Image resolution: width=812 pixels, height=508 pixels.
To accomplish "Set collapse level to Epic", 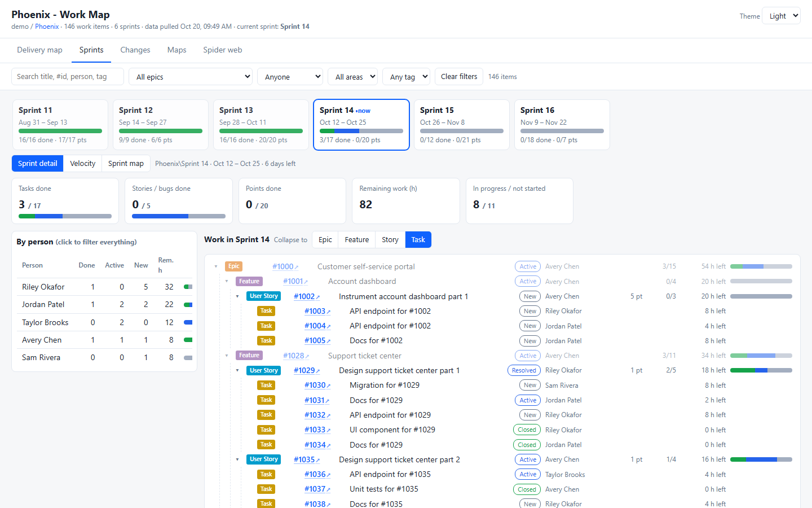I will click(x=325, y=240).
